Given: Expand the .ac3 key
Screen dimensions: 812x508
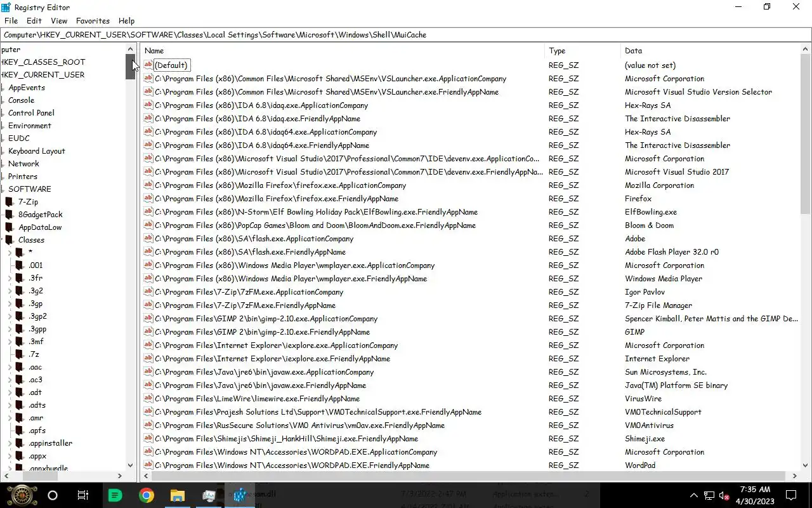Looking at the screenshot, I should [10, 379].
